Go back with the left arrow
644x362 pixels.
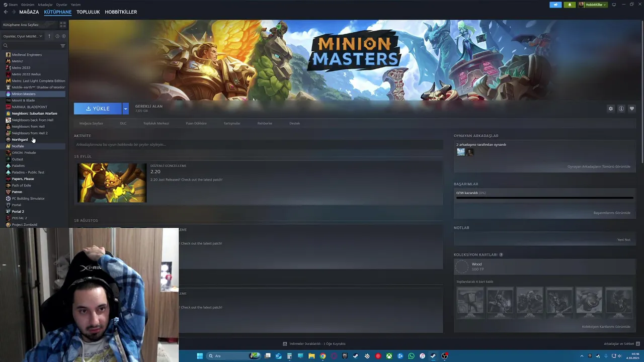pyautogui.click(x=6, y=12)
